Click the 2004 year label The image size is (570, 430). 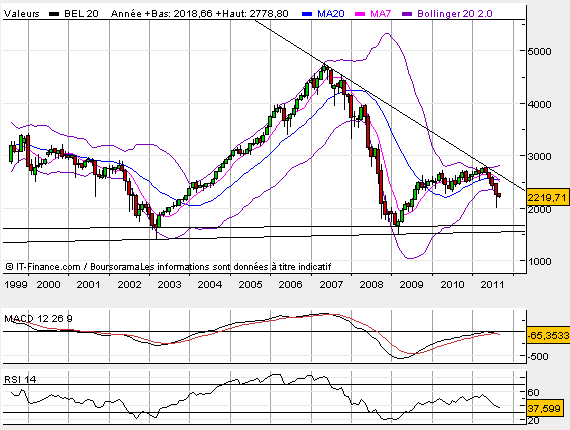210,285
